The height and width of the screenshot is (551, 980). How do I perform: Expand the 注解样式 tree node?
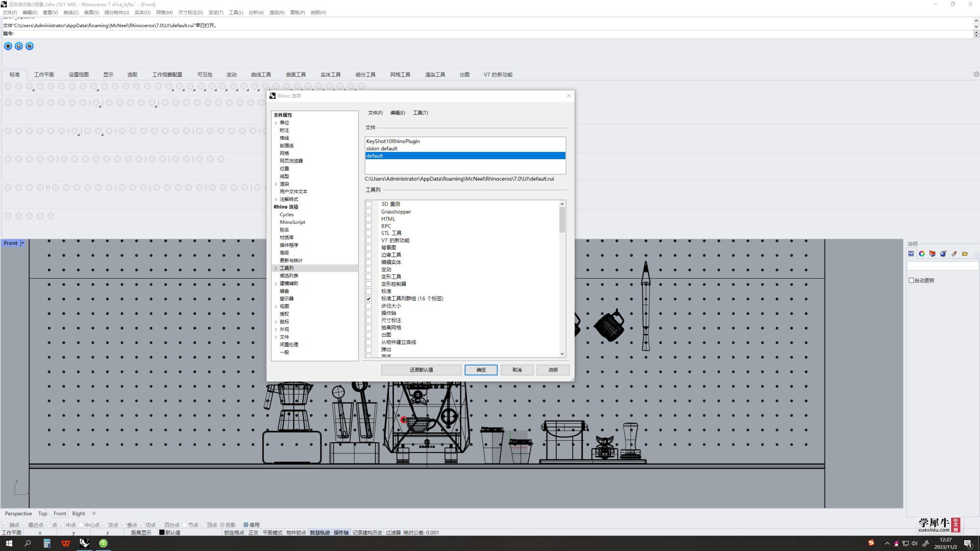click(x=276, y=199)
